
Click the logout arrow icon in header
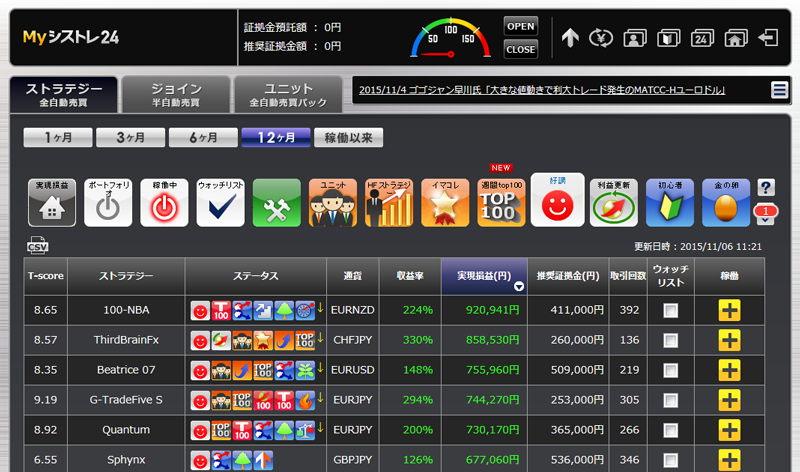point(768,38)
